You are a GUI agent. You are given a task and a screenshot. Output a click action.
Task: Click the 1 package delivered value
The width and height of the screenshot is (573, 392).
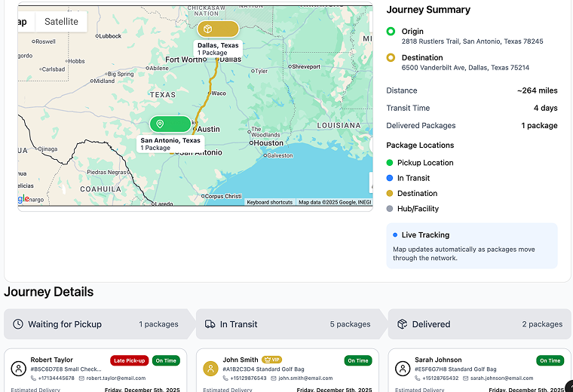click(539, 126)
